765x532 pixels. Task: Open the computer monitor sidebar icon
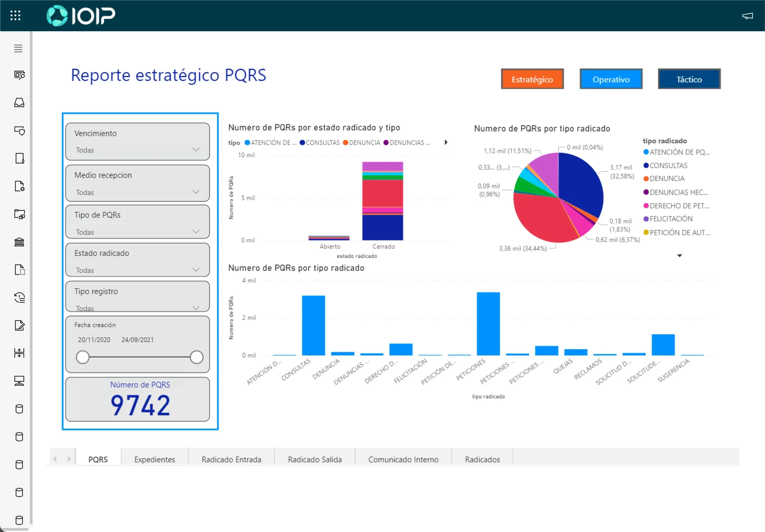click(x=19, y=381)
